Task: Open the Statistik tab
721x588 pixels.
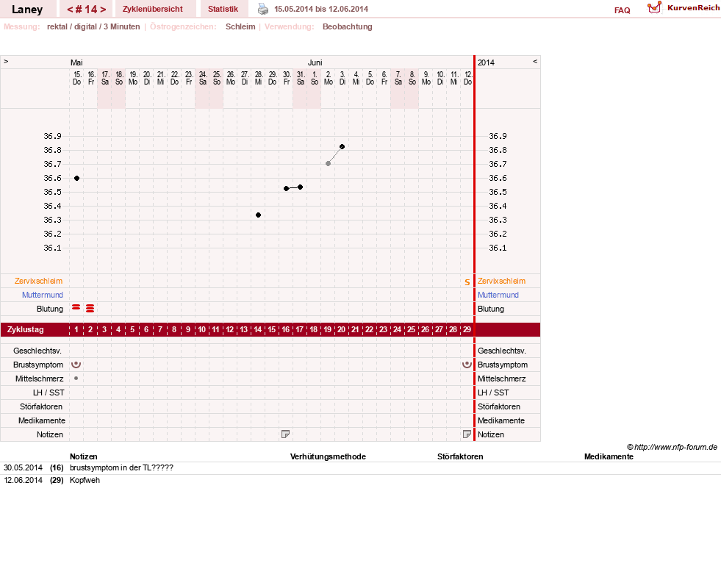Action: [223, 9]
